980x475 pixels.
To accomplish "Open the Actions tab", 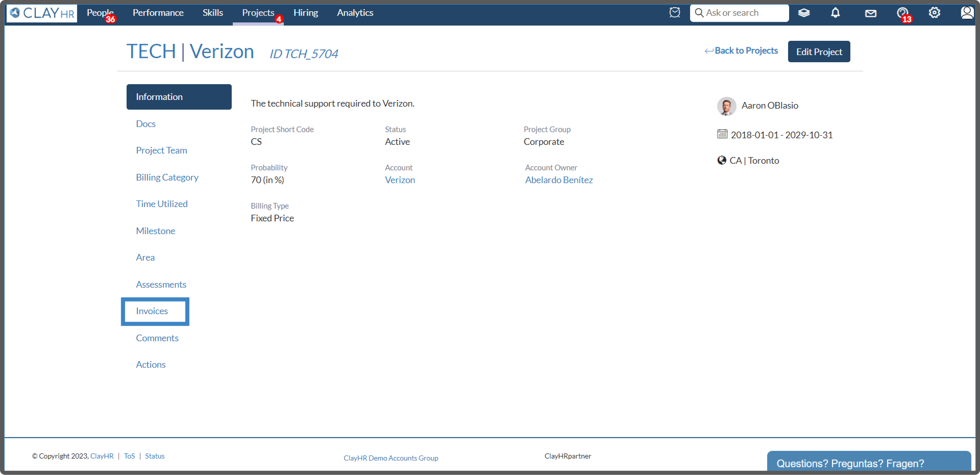I will pos(151,365).
